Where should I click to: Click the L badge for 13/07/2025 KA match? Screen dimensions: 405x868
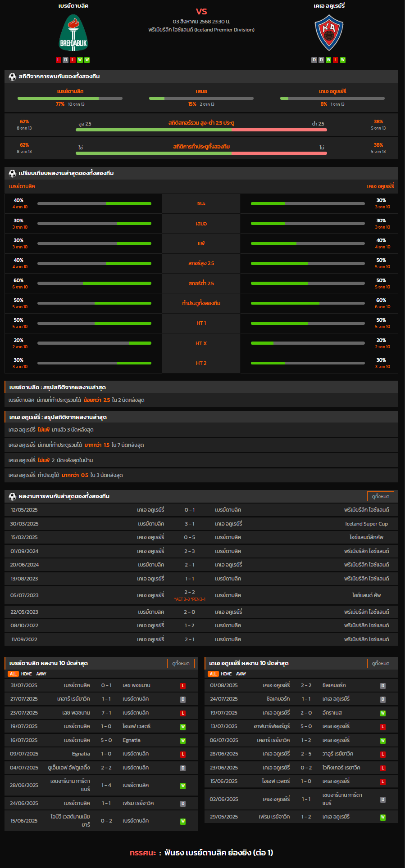383,727
